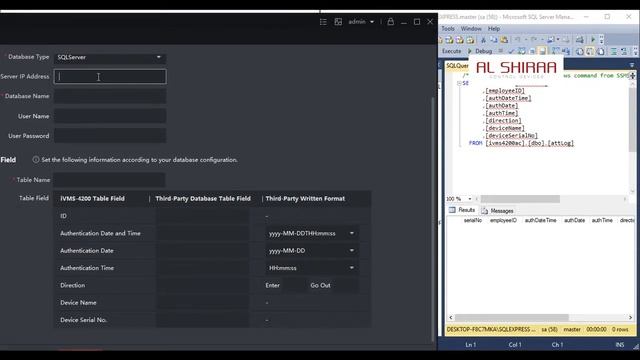Click the iVMS-4200 layout grid icon

pyautogui.click(x=338, y=22)
